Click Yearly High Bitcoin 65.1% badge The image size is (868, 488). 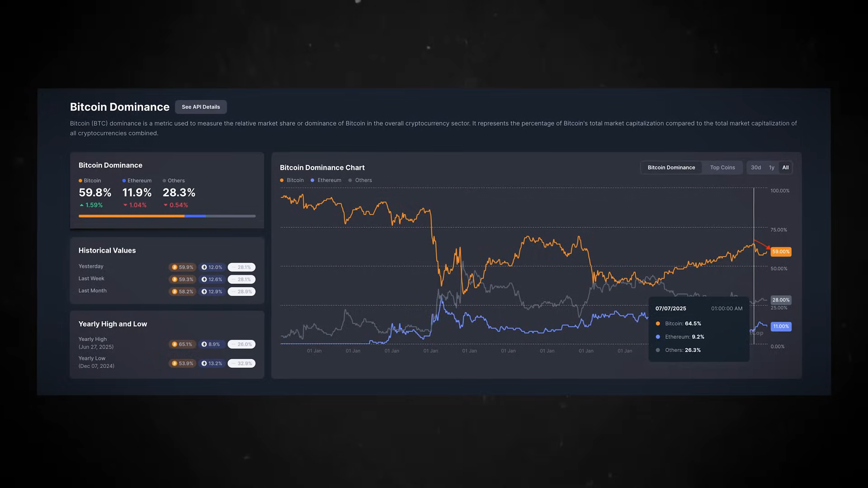[182, 344]
